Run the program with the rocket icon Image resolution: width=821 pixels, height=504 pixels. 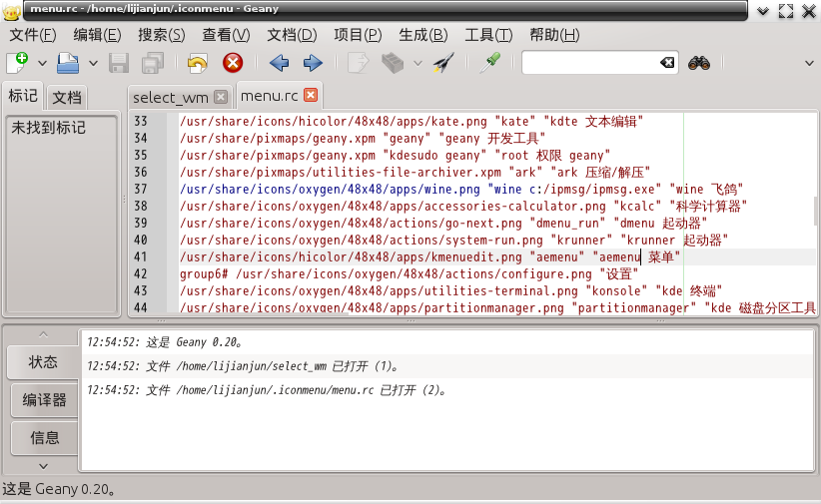[x=443, y=63]
